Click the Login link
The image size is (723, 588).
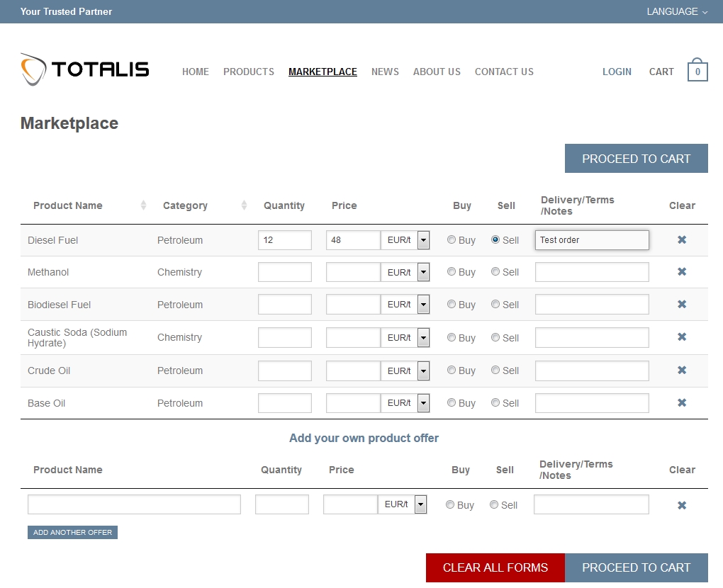click(x=617, y=72)
